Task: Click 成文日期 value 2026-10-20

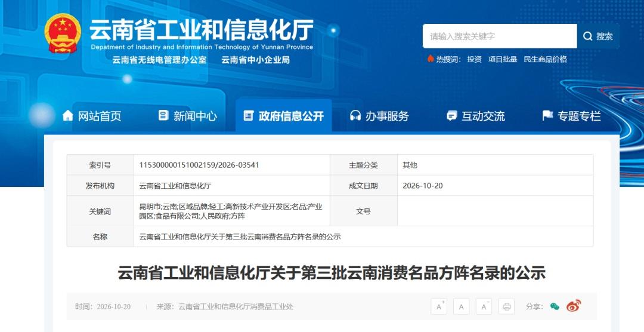Action: point(423,186)
